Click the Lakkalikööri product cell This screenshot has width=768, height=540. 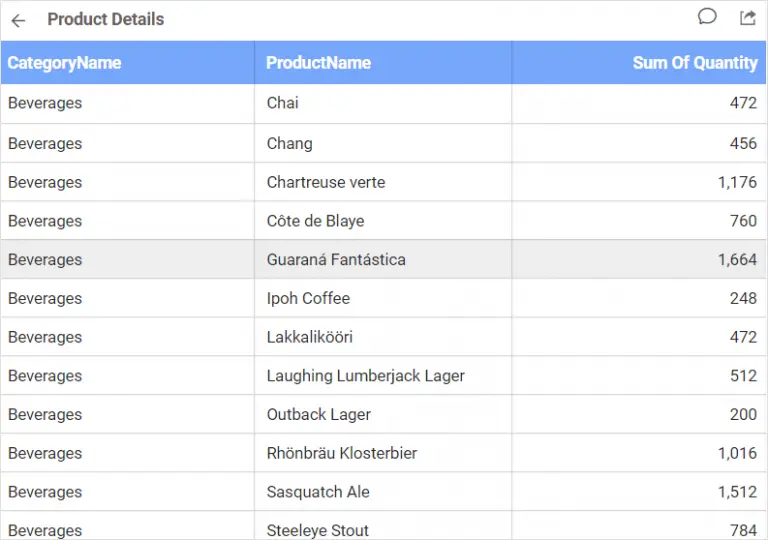point(309,337)
